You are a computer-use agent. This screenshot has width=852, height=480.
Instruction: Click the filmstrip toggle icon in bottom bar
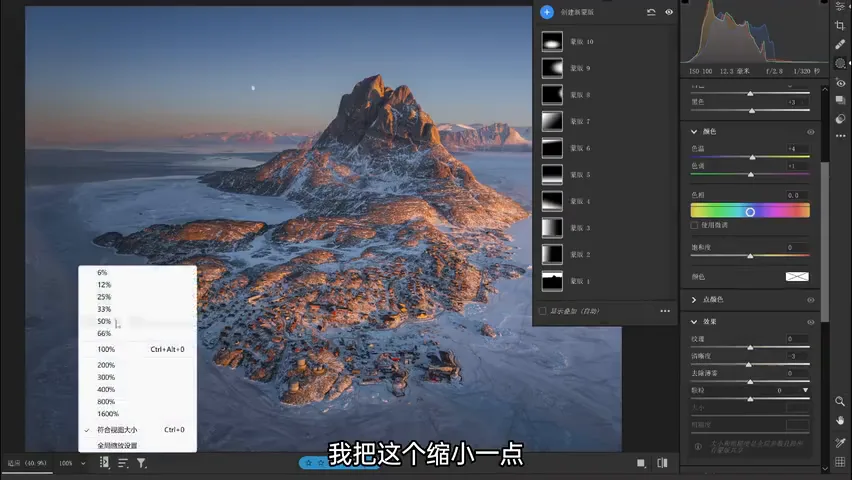104,463
